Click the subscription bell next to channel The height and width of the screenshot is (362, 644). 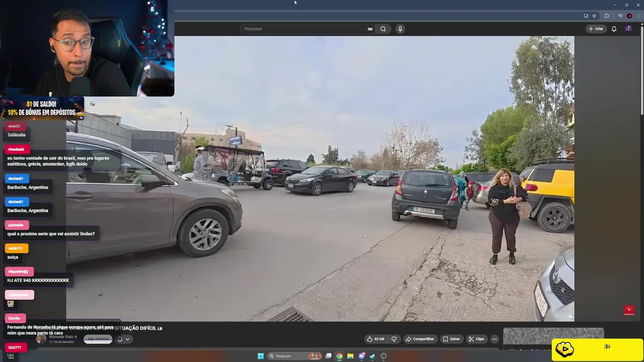120,339
